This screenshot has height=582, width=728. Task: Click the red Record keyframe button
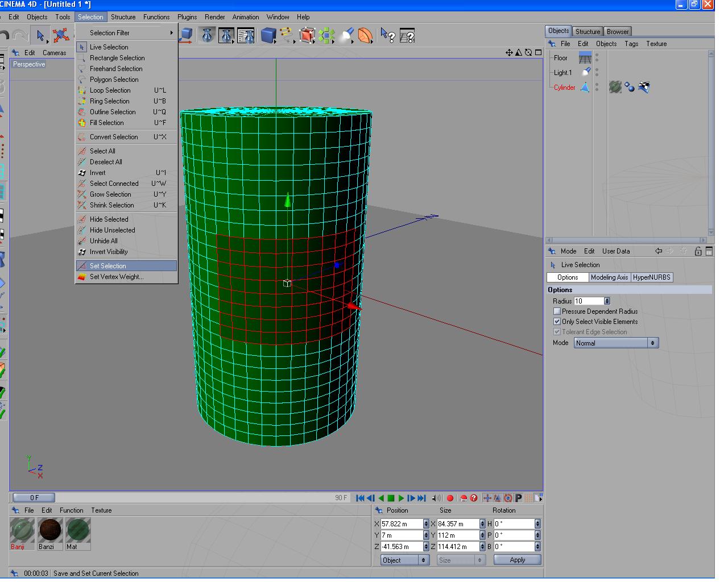tap(450, 498)
